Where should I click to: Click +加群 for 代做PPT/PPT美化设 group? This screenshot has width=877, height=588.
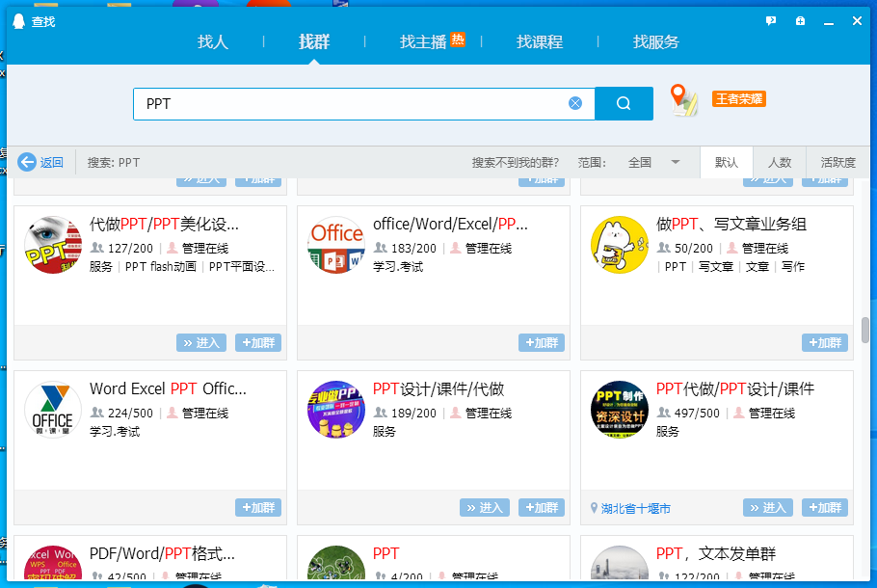point(258,342)
